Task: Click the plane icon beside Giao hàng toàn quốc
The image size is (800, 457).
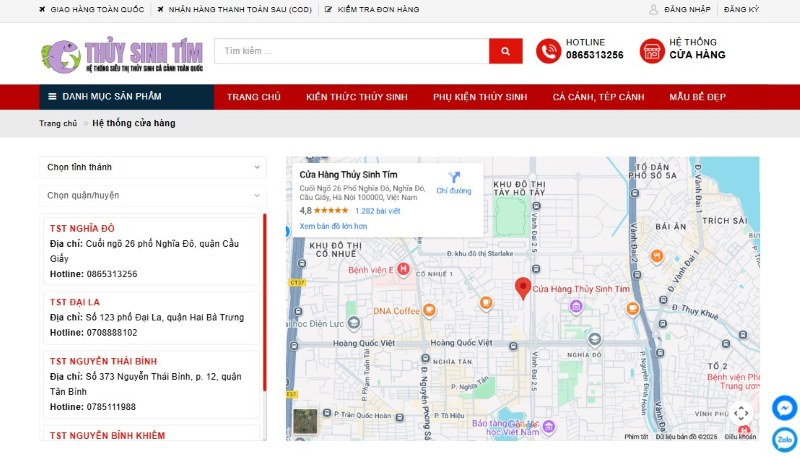Action: 42,9
